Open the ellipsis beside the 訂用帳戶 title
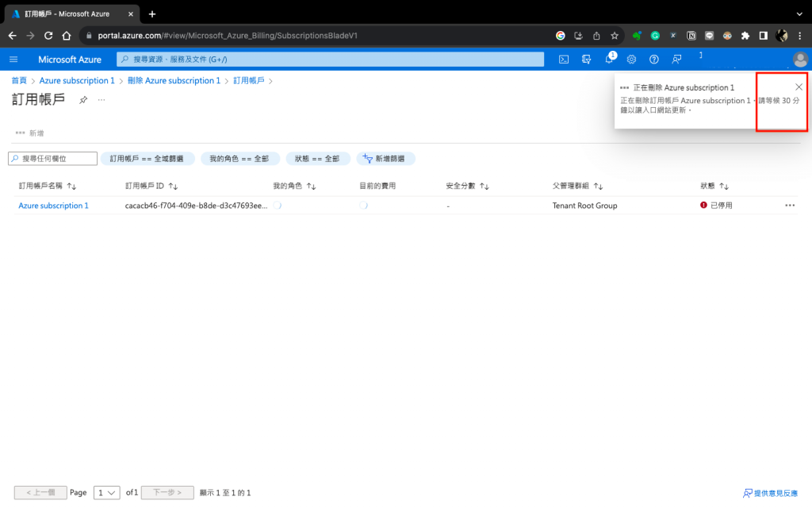 tap(101, 99)
